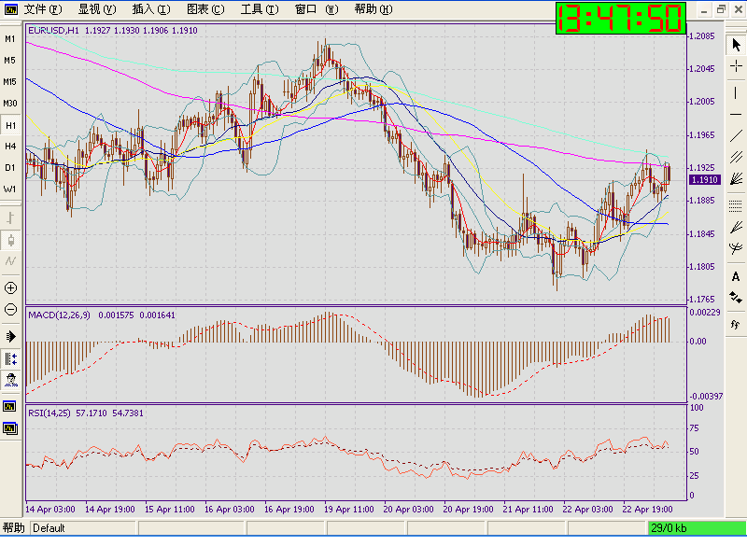Zoom in the chart with plus icon
This screenshot has height=560, width=747.
point(10,287)
